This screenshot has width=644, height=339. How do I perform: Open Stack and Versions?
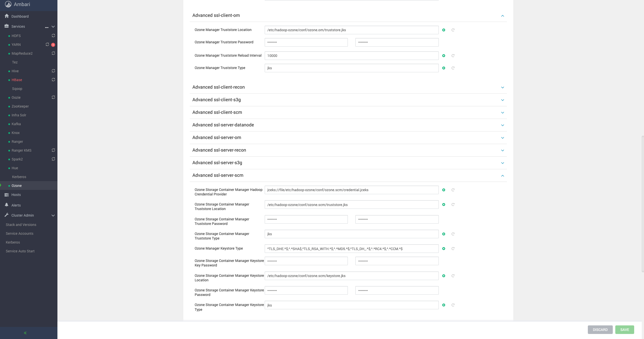pyautogui.click(x=21, y=225)
